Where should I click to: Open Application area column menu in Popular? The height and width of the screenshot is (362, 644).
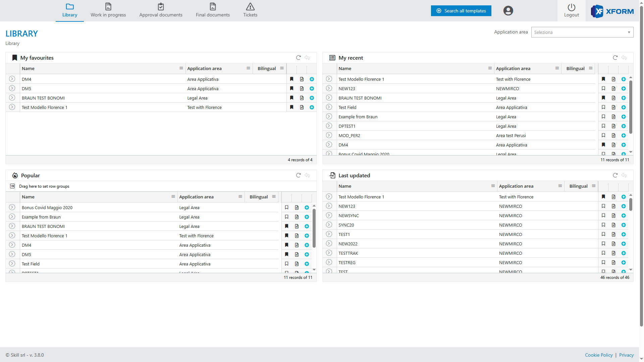click(x=240, y=196)
